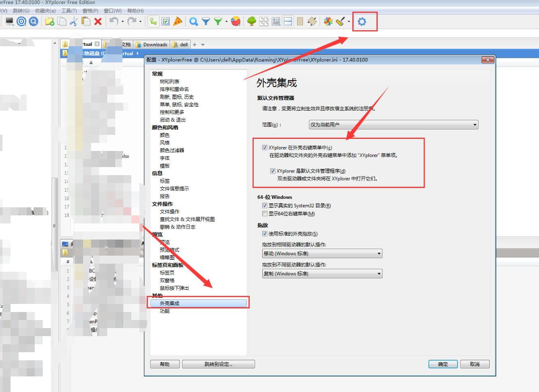This screenshot has height=392, width=539.
Task: Click the brush Customize toolbar icon
Action: click(x=340, y=22)
